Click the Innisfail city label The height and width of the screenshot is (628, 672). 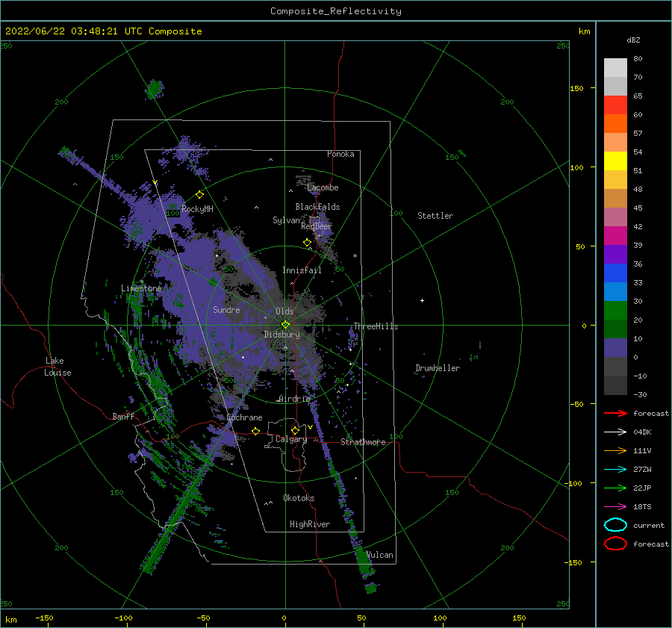pos(302,270)
